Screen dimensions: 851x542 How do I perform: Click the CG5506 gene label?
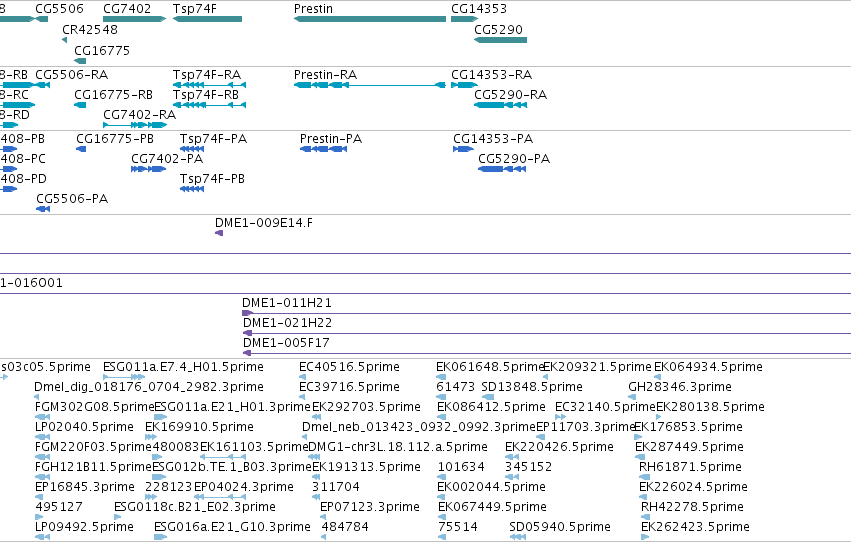60,9
